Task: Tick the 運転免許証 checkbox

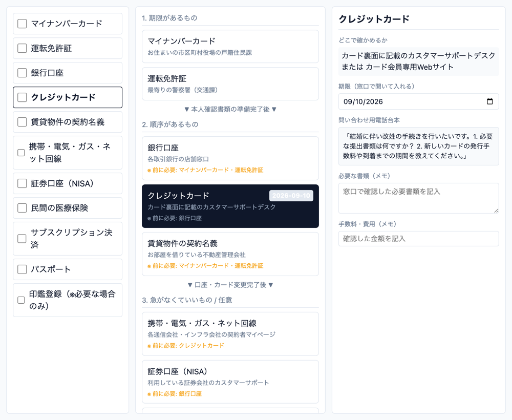Action: (x=22, y=48)
